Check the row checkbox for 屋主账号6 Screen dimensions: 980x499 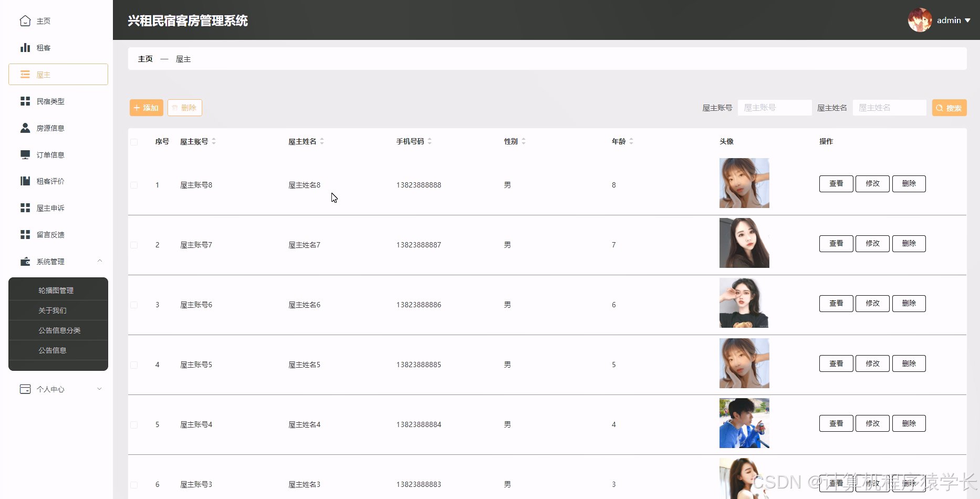134,305
